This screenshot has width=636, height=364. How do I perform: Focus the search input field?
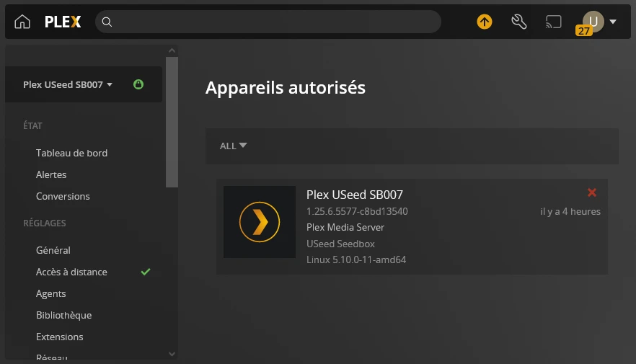pos(268,22)
